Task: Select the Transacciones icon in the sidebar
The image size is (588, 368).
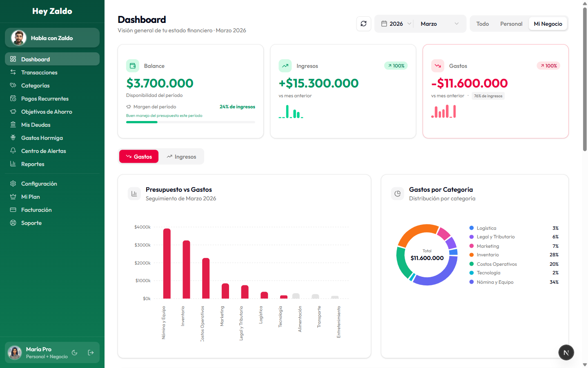Action: (13, 72)
